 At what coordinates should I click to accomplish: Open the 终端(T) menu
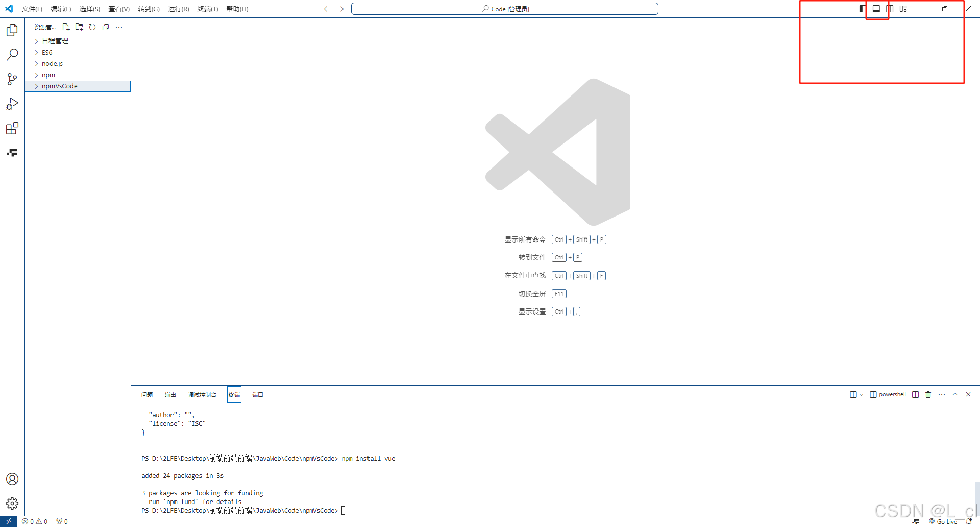point(207,9)
